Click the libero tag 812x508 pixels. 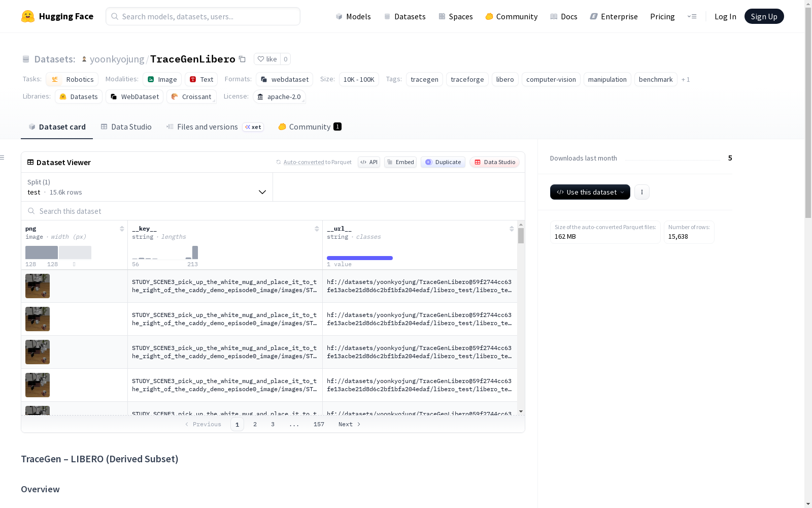[505, 79]
